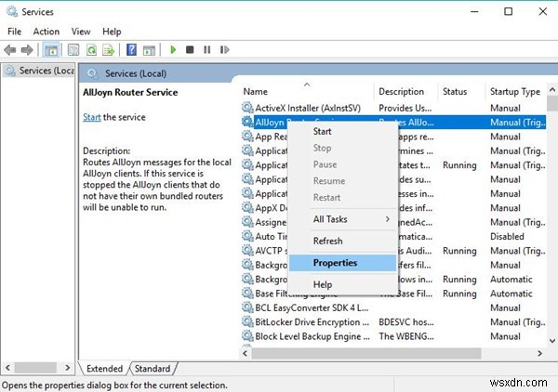
Task: Click the green Start Service play icon
Action: [173, 49]
